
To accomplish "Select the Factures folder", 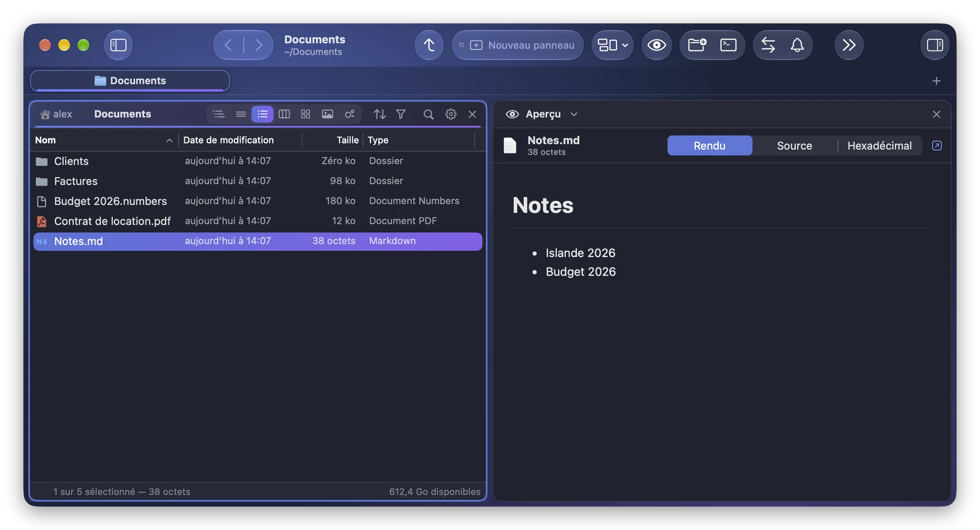I will click(258, 181).
